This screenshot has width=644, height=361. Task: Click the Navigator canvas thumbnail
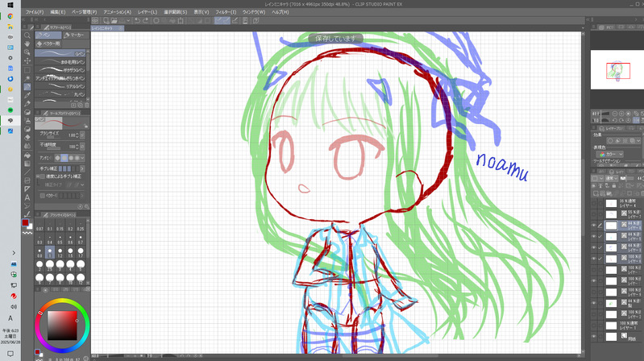coord(617,70)
